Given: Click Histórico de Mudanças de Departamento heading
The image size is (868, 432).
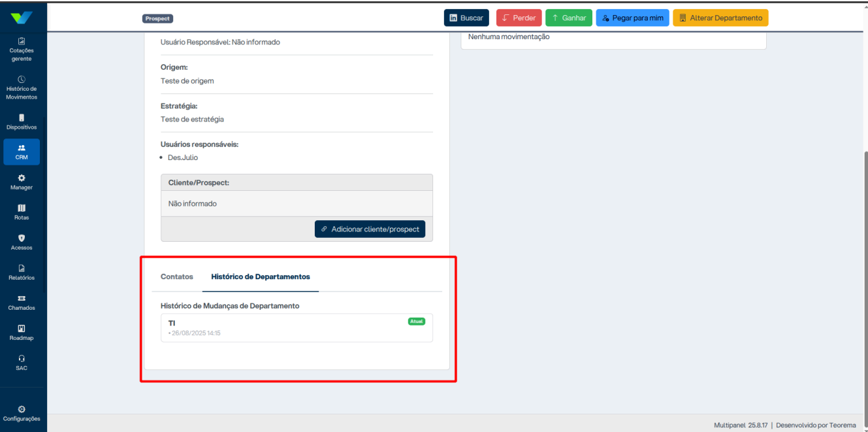Looking at the screenshot, I should point(230,305).
